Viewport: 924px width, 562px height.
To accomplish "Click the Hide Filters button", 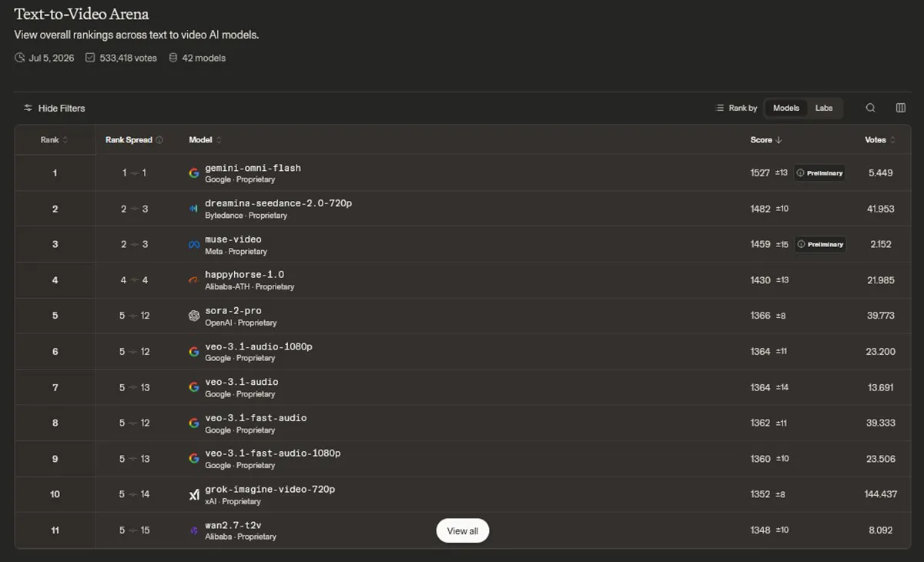I will coord(54,109).
